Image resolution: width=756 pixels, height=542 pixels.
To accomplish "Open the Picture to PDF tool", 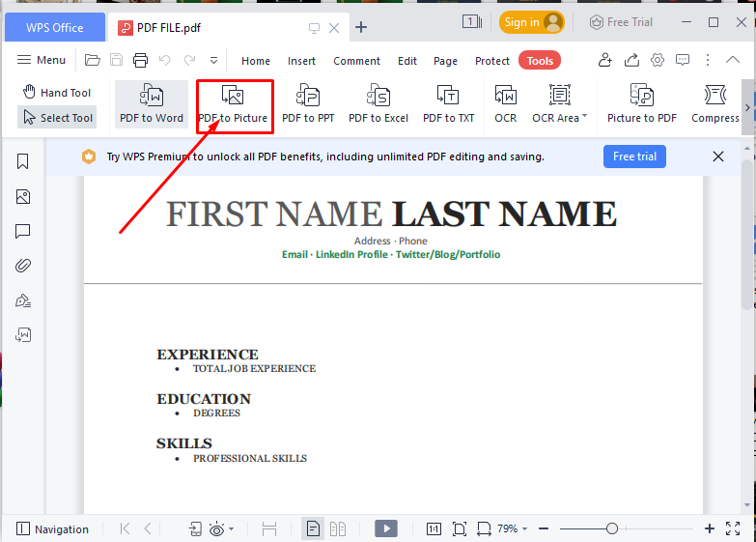I will [x=642, y=103].
